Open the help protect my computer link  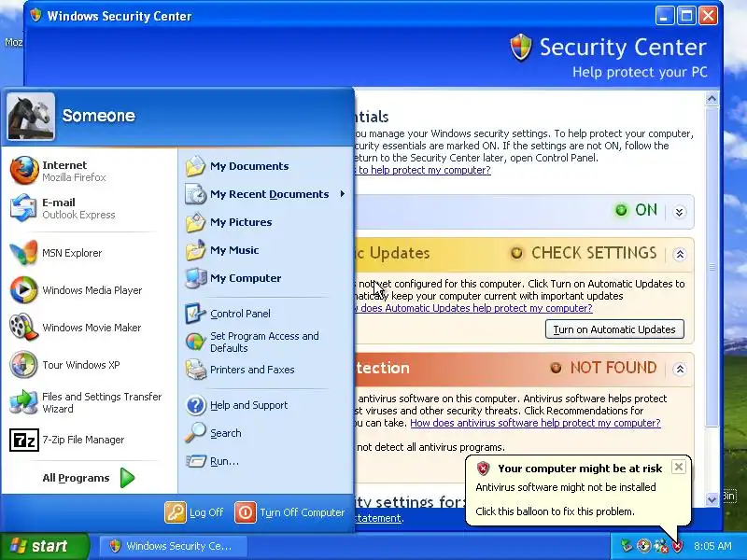tap(423, 170)
